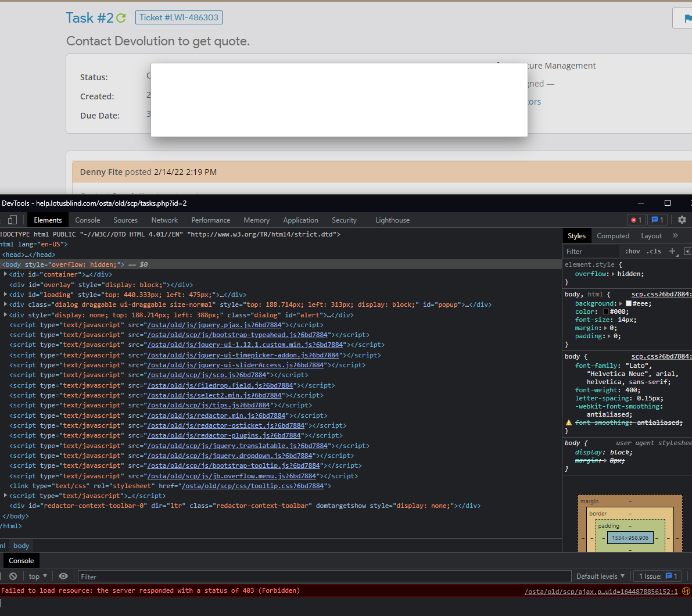
Task: Click the #eee background color swatch
Action: [629, 303]
